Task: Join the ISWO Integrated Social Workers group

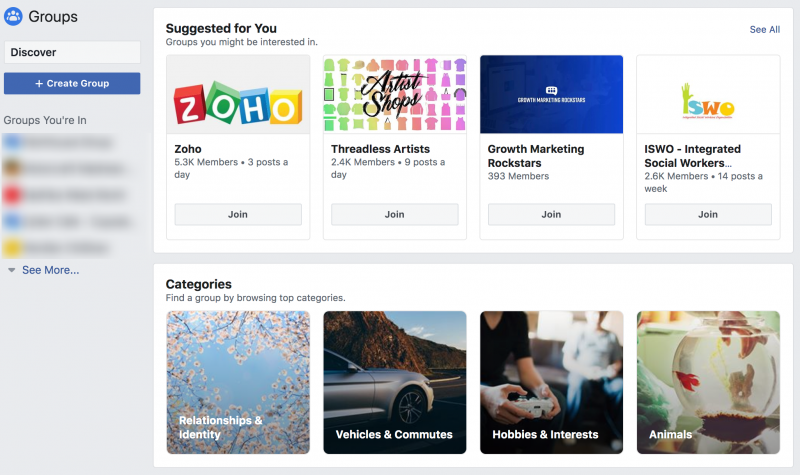Action: tap(708, 214)
